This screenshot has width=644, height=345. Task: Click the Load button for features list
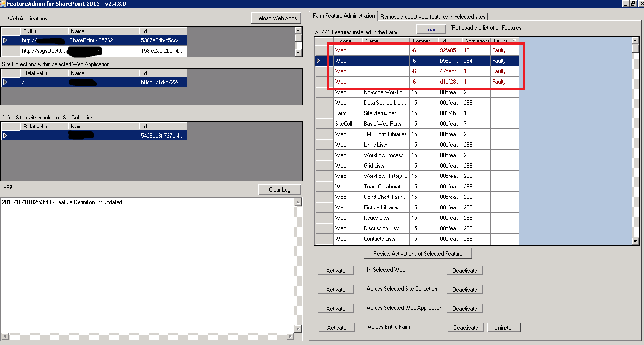[431, 29]
